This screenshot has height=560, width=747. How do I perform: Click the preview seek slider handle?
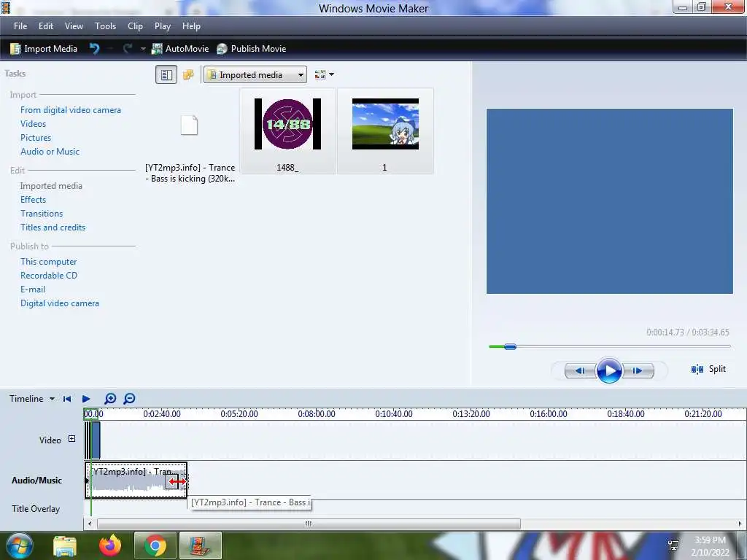(510, 346)
